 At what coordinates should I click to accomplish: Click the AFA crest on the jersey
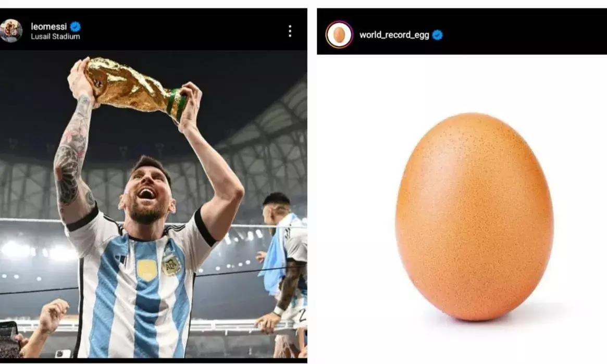click(171, 265)
